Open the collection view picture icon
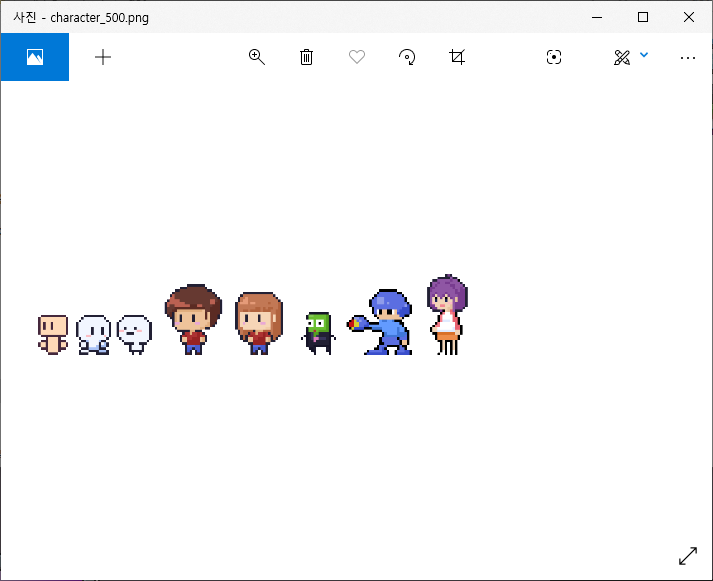 pyautogui.click(x=35, y=57)
